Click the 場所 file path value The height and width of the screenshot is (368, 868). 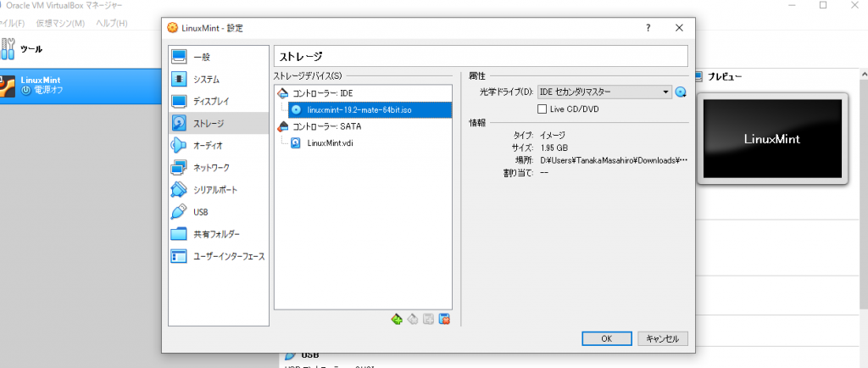[x=614, y=160]
